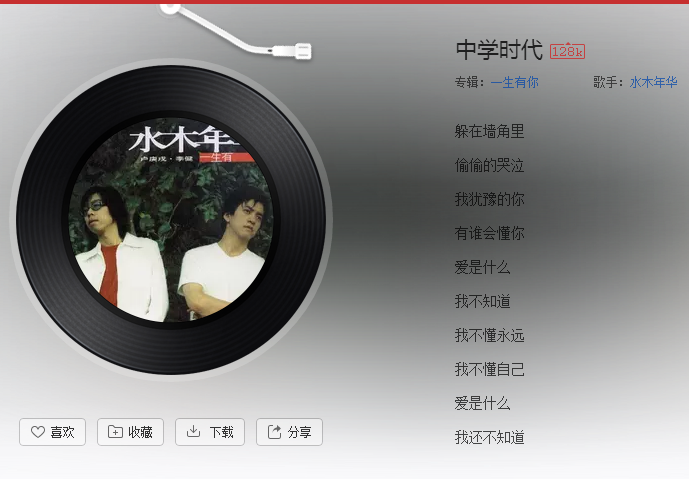Click the share arrow icon

tap(275, 432)
